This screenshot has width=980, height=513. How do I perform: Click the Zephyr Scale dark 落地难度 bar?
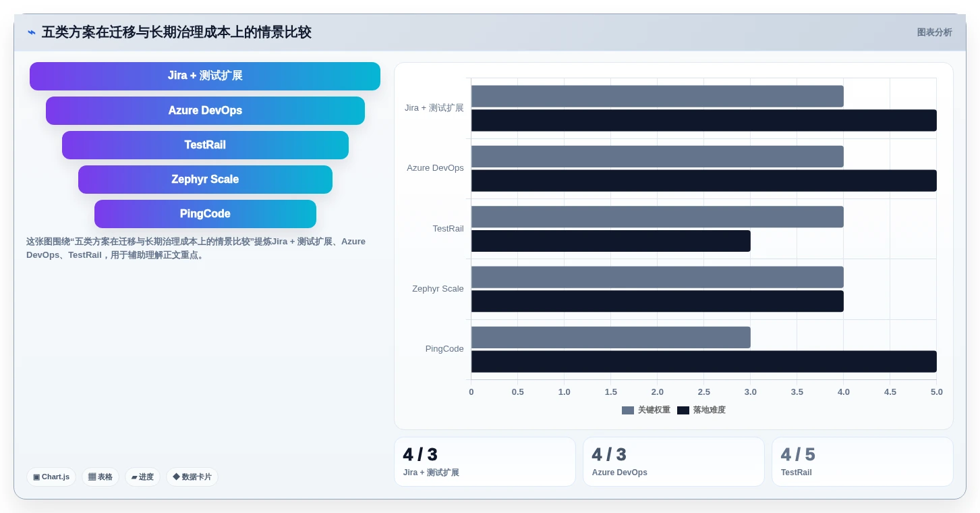click(658, 301)
